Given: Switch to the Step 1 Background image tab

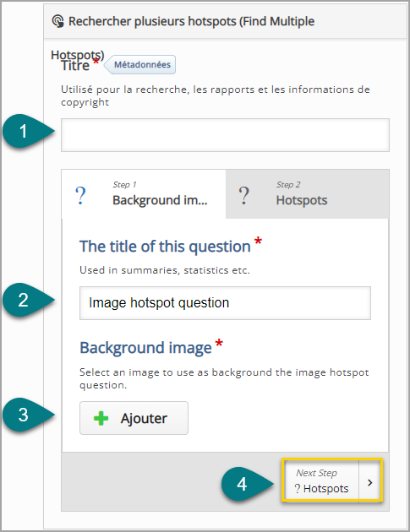Looking at the screenshot, I should (144, 194).
